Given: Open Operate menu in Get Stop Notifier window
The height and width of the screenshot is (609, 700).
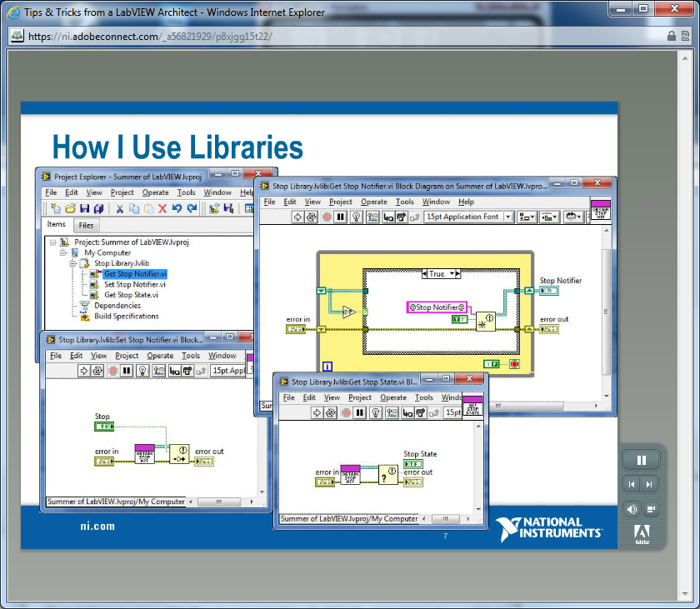Looking at the screenshot, I should 374,202.
